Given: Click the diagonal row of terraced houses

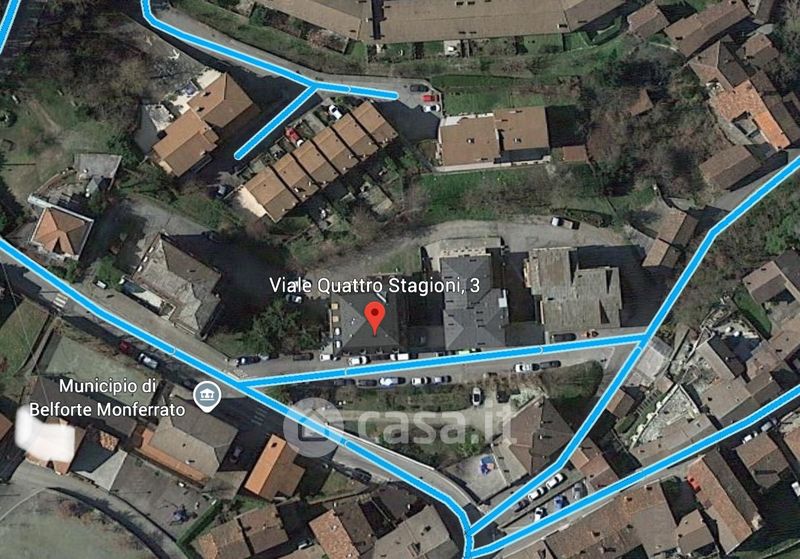Looking at the screenshot, I should click(315, 161).
